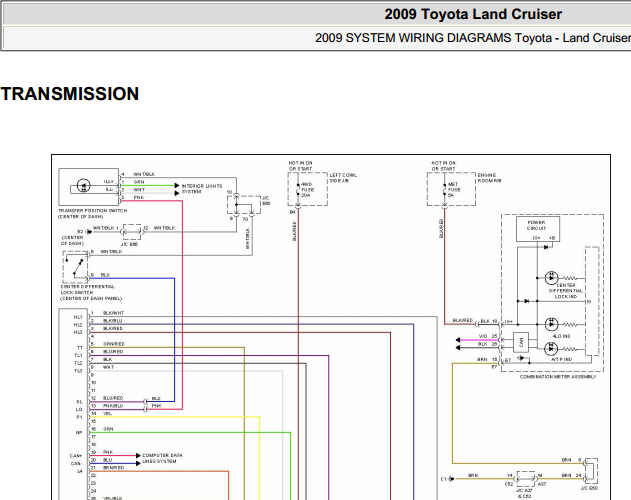Click the ILL+ terminal label
Screen dimensions: 631x500
tap(109, 182)
